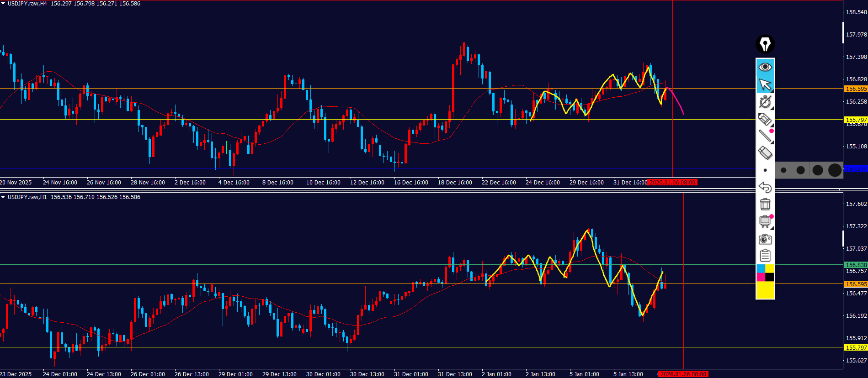
Task: Toggle the crossed-out stopwatch timer icon
Action: point(765,102)
